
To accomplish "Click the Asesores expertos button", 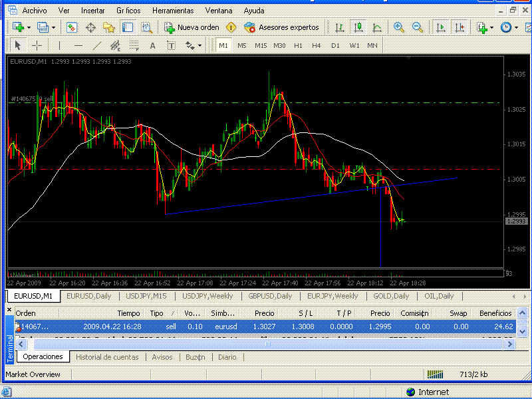I will 281,27.
